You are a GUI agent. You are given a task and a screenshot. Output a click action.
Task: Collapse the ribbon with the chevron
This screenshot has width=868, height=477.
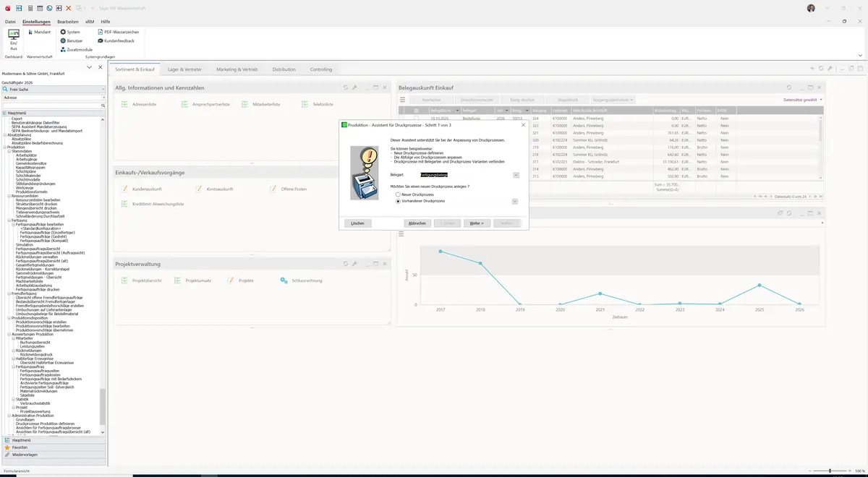pyautogui.click(x=860, y=55)
